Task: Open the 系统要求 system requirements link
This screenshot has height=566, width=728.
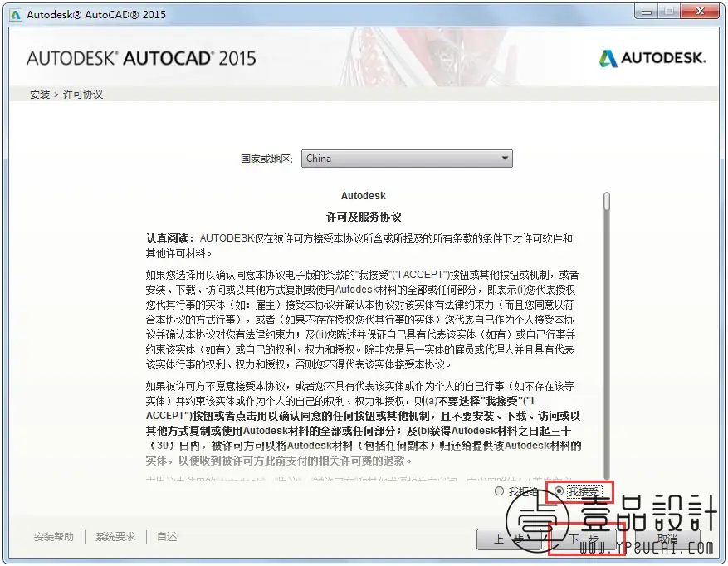Action: (115, 537)
